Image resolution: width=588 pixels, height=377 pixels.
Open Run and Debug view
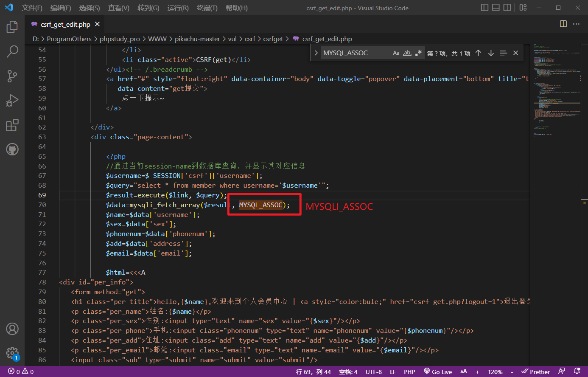[12, 101]
